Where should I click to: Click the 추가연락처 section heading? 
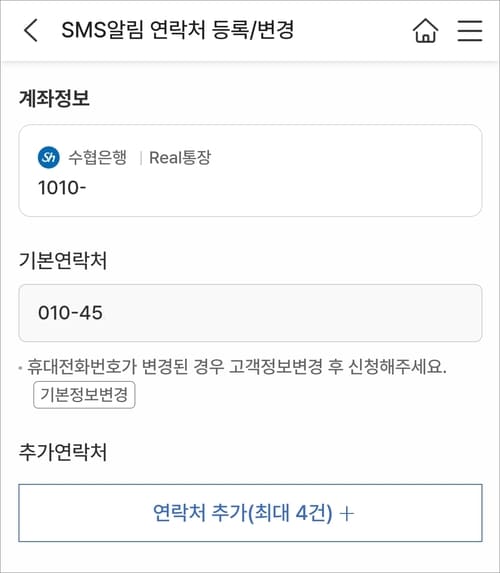pos(63,452)
